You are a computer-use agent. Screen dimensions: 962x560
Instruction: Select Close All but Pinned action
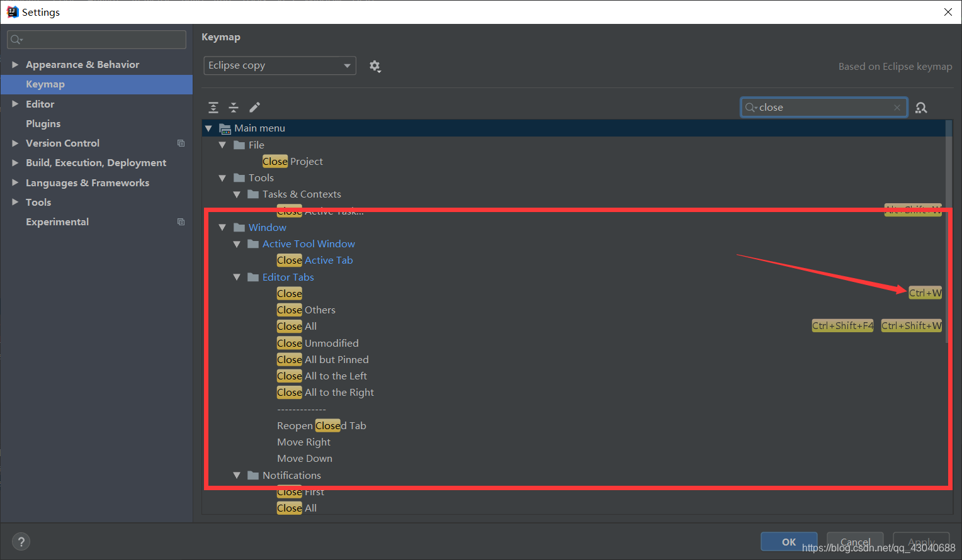(323, 360)
